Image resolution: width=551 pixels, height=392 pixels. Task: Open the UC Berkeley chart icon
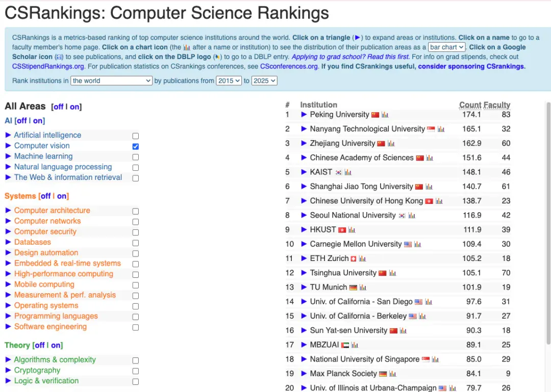422,317
